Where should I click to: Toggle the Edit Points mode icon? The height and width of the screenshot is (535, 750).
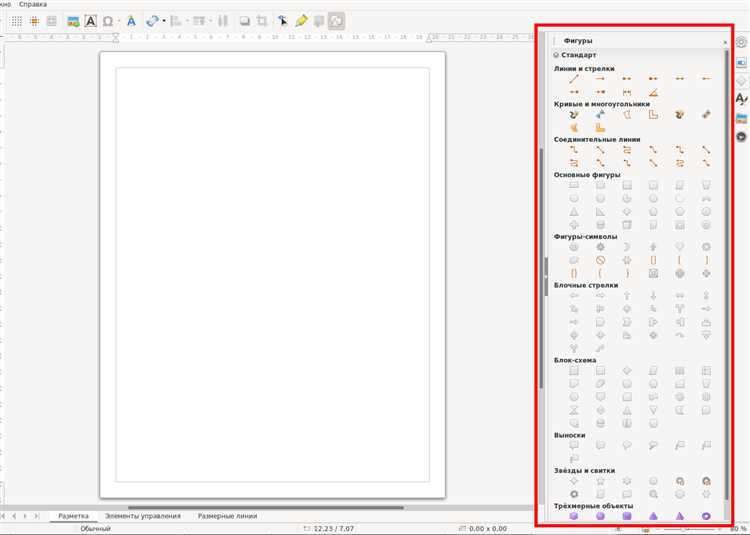click(283, 21)
